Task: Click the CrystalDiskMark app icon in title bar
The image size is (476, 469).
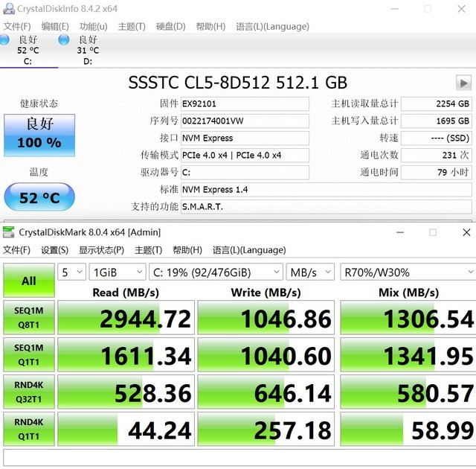Action: coord(8,232)
